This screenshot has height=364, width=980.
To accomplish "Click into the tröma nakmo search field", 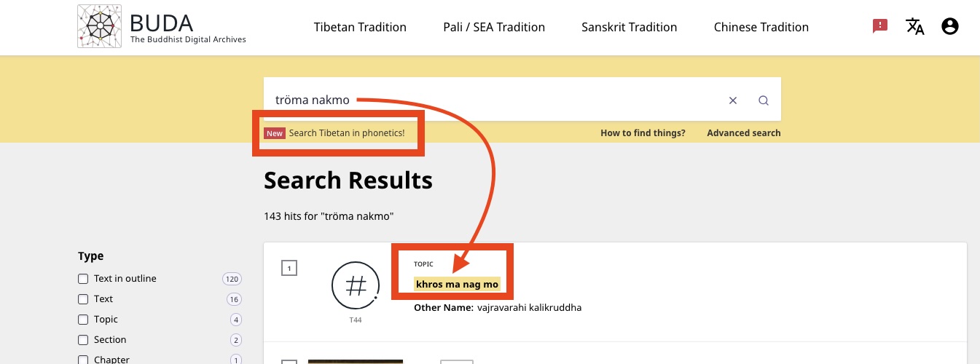I will [x=495, y=100].
